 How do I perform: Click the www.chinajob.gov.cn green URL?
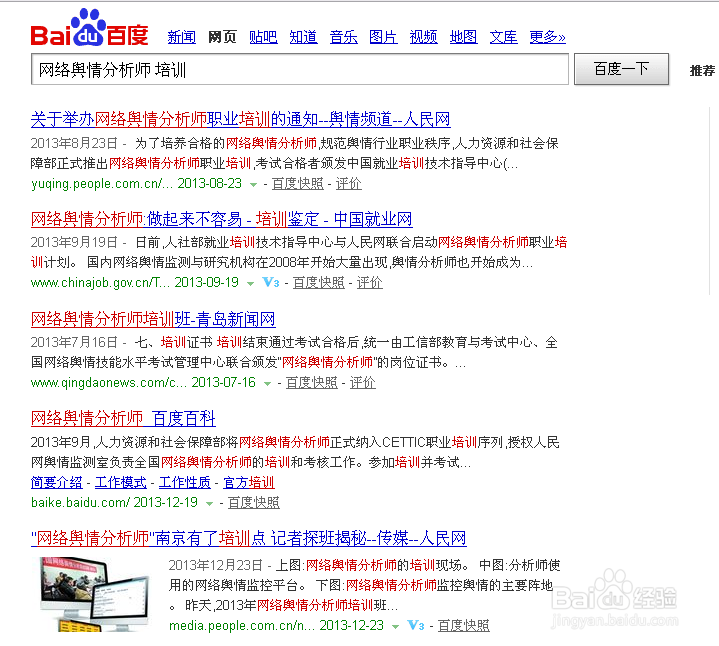100,282
